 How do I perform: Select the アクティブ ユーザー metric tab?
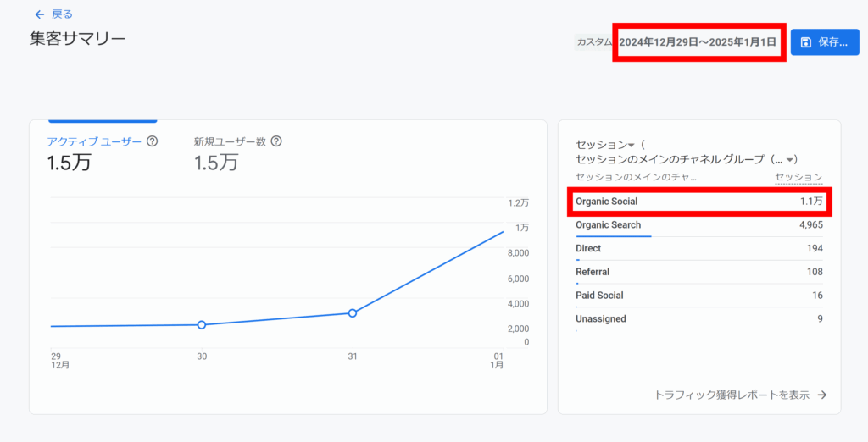94,141
